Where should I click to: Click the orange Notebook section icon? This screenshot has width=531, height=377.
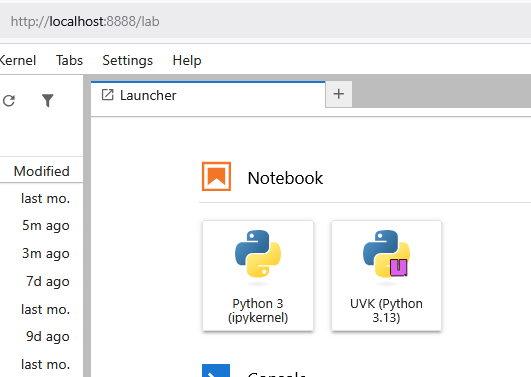[216, 176]
